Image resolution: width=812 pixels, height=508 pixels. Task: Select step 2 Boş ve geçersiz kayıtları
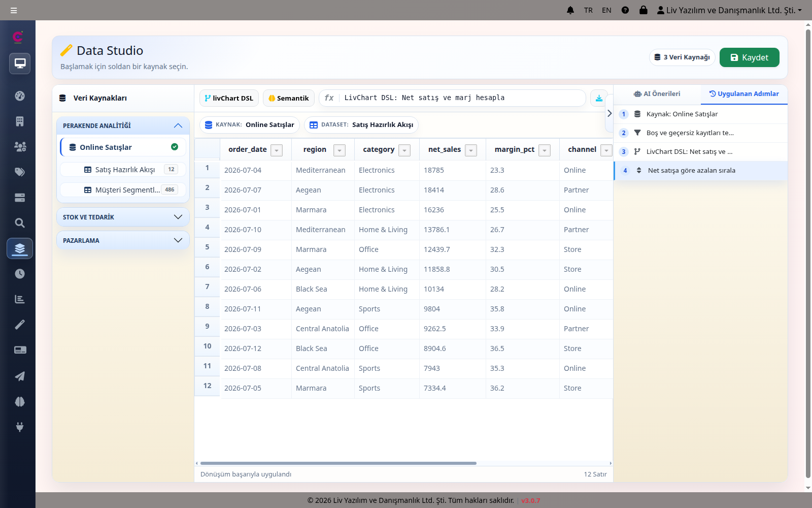tap(700, 133)
